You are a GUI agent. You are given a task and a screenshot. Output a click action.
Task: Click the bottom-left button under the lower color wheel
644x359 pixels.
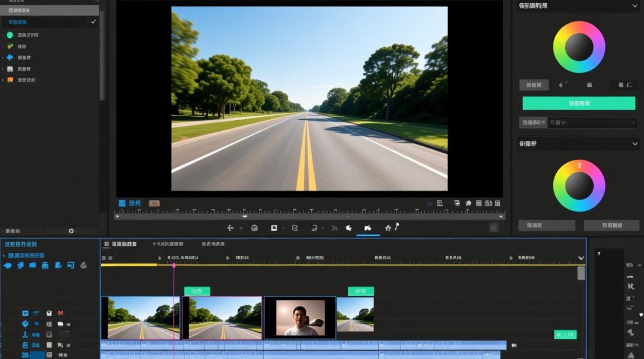pyautogui.click(x=547, y=225)
